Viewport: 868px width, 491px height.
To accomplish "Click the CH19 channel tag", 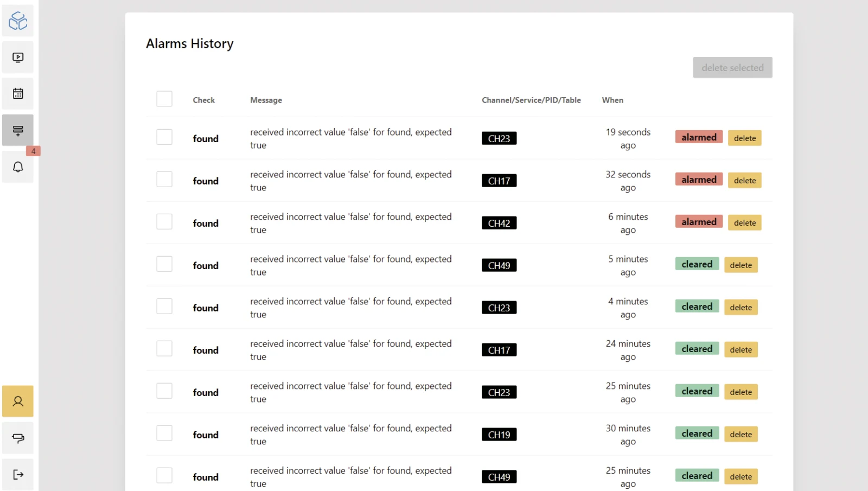I will pos(499,435).
